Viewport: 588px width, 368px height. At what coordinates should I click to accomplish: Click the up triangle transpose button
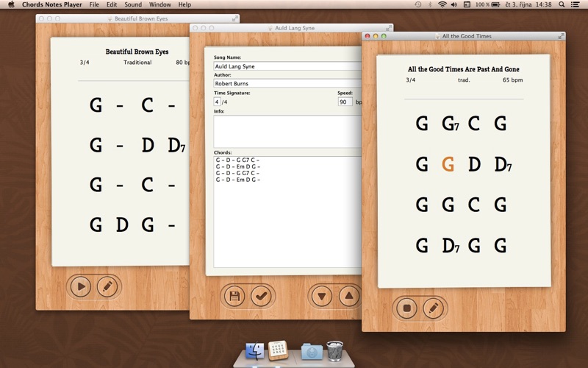coord(348,296)
